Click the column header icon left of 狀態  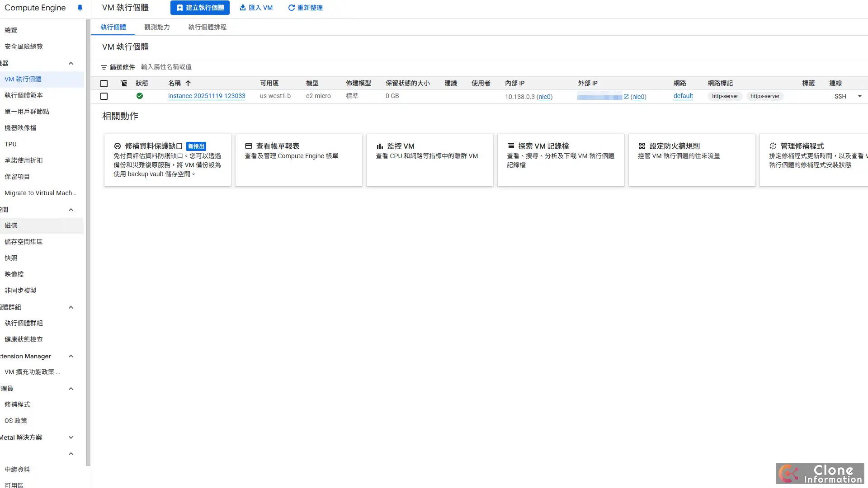[x=124, y=83]
